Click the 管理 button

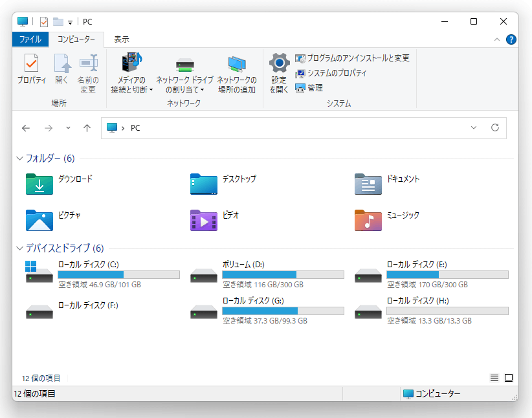(309, 88)
